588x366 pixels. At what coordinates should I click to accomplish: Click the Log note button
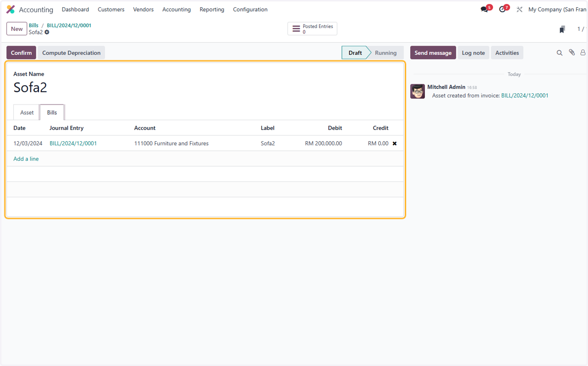[473, 53]
